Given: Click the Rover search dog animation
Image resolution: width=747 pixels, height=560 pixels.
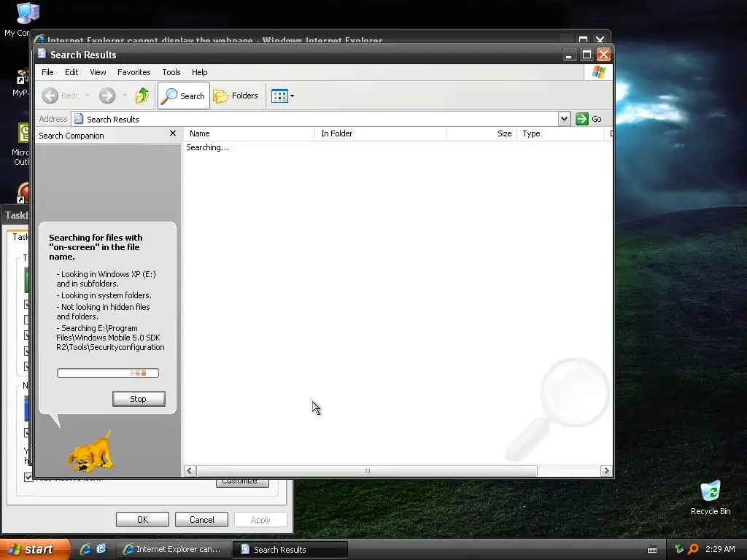Looking at the screenshot, I should click(90, 451).
